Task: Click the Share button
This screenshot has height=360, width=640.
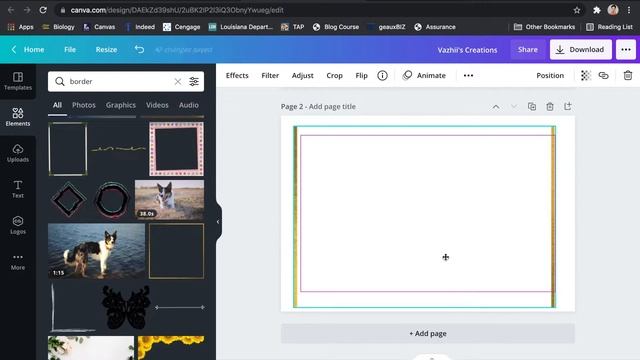Action: click(x=528, y=49)
